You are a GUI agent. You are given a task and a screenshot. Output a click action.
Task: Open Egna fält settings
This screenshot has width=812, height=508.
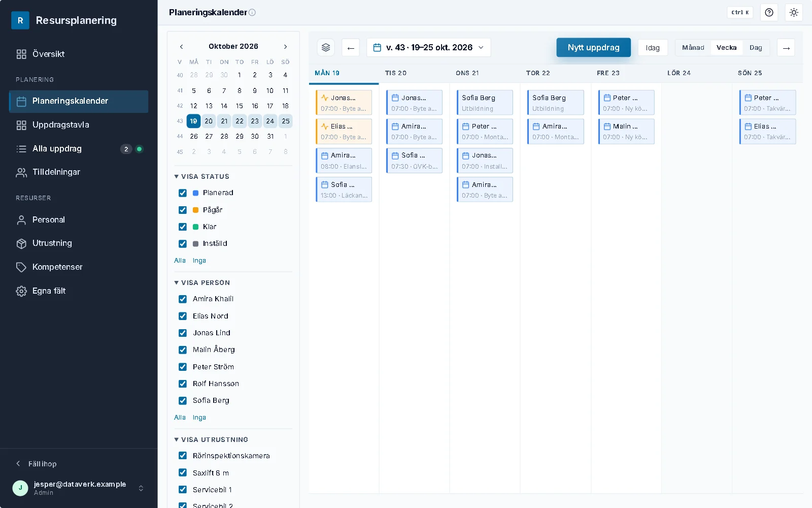point(79,291)
